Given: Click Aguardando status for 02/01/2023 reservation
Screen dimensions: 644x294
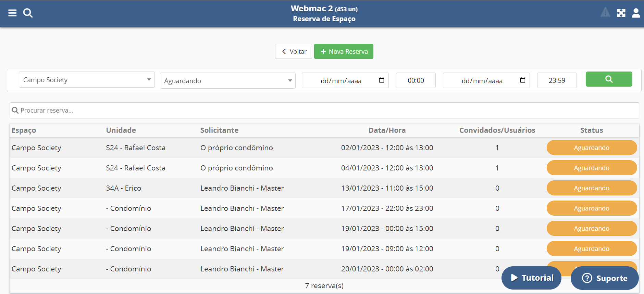Looking at the screenshot, I should tap(592, 148).
